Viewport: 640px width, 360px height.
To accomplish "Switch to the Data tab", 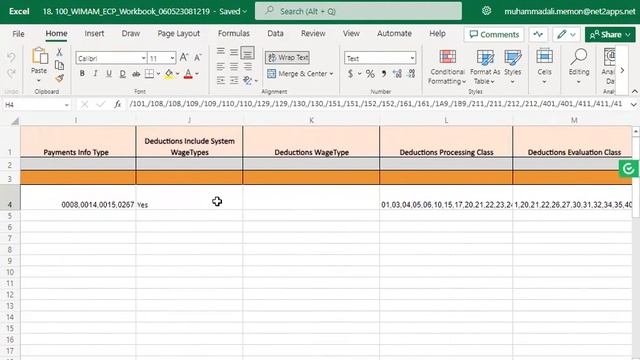I will tap(276, 34).
